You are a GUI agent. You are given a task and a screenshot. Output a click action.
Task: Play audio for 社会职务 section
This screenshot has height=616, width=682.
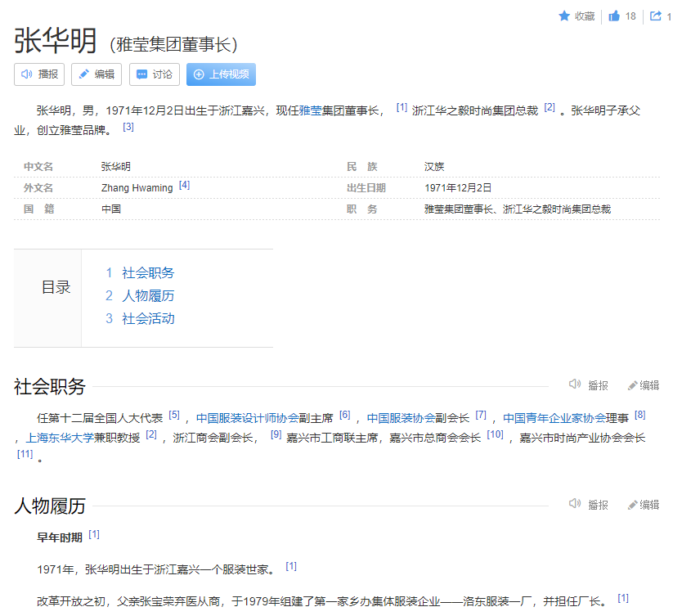(589, 385)
